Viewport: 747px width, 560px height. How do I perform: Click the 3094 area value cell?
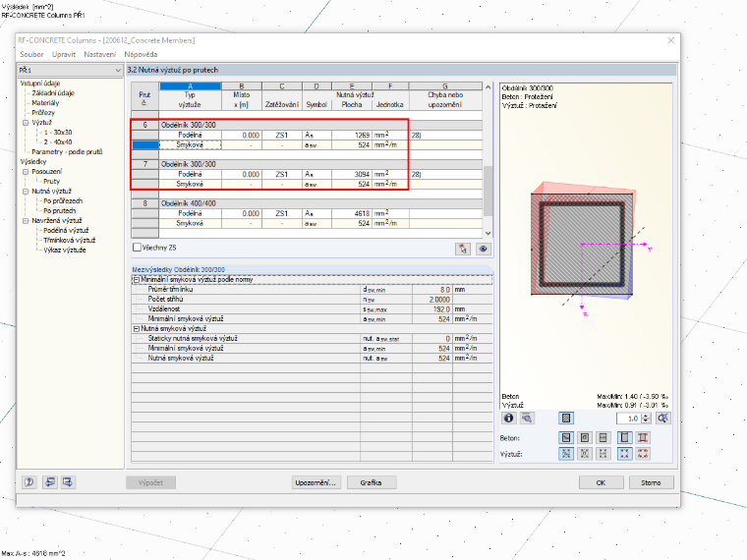click(x=352, y=174)
